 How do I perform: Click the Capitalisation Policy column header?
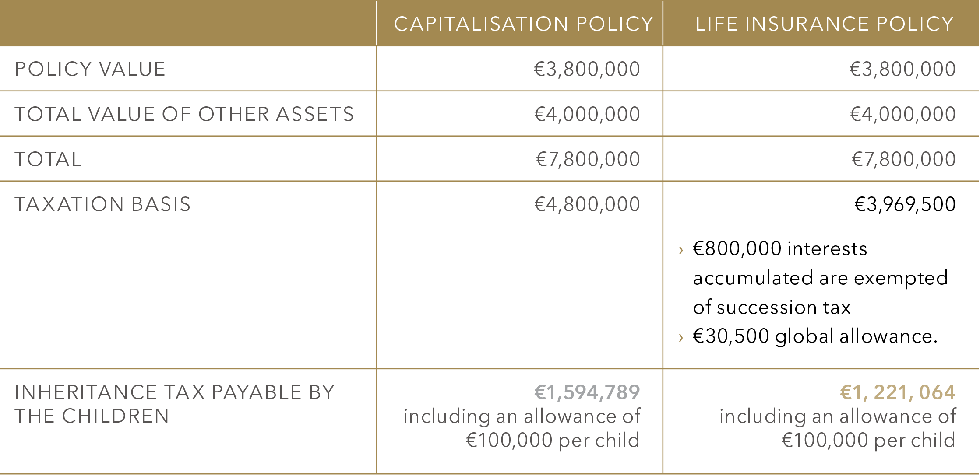pyautogui.click(x=523, y=24)
